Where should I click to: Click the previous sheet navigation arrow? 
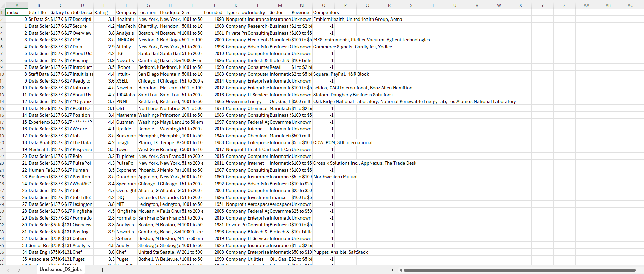click(8, 270)
